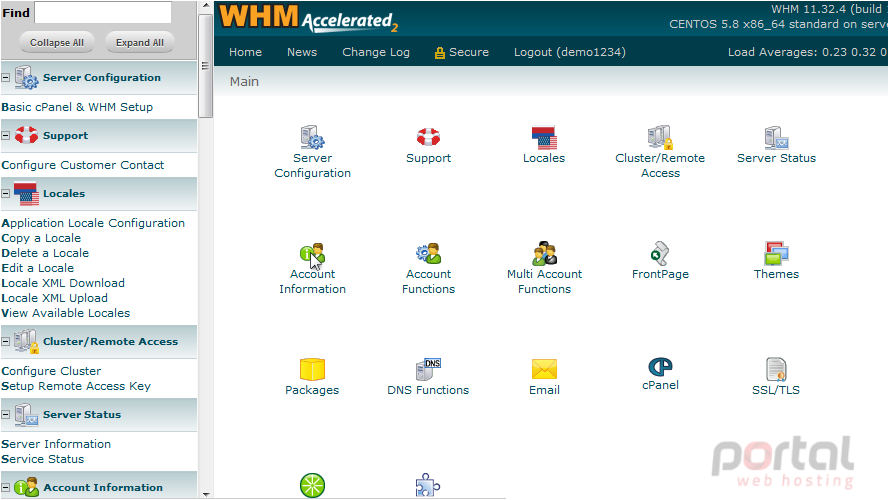Click Server Configuration icon in sidebar
The height and width of the screenshot is (500, 889).
click(x=27, y=78)
